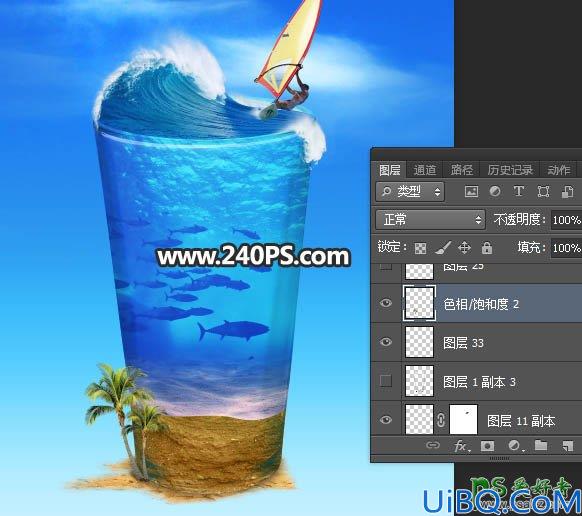Open the 类型 layer filter dropdown
This screenshot has width=582, height=516.
(410, 192)
